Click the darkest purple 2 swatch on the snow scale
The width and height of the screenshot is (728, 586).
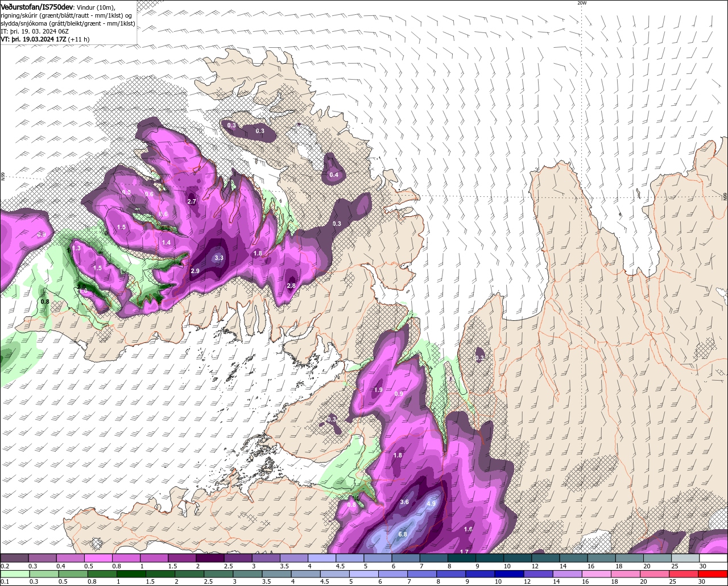point(210,558)
